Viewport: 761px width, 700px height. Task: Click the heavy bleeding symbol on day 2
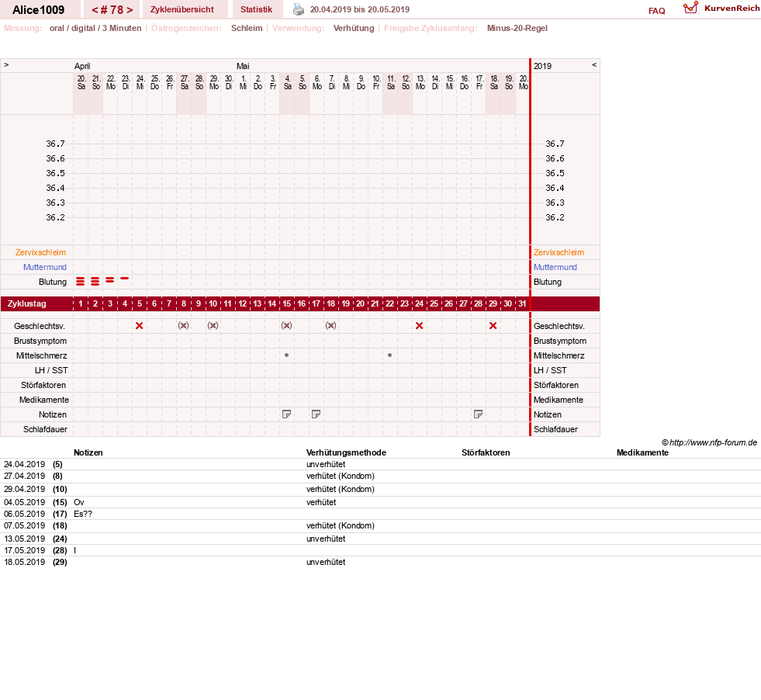tap(95, 282)
